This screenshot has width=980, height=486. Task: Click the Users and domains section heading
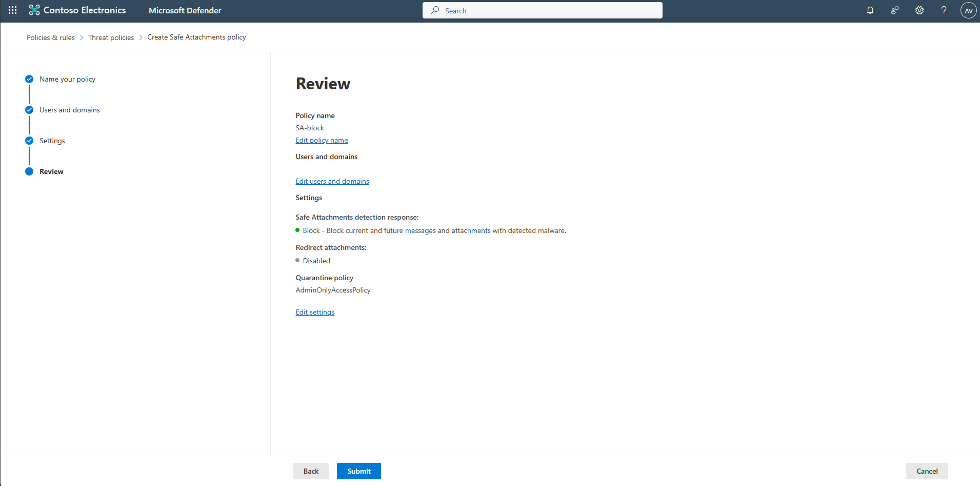[x=327, y=157]
